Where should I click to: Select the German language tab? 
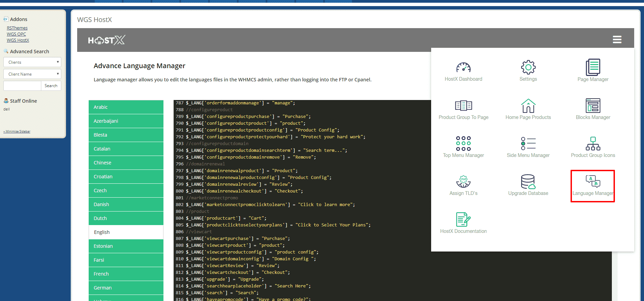126,288
